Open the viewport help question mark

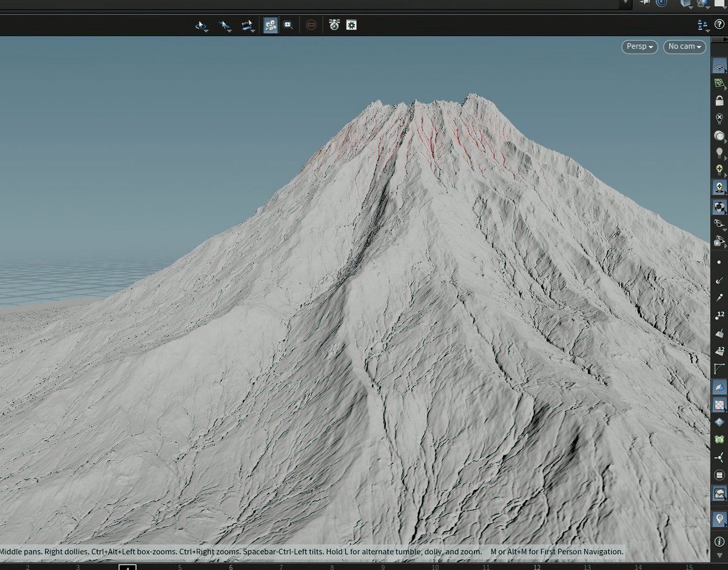(720, 25)
